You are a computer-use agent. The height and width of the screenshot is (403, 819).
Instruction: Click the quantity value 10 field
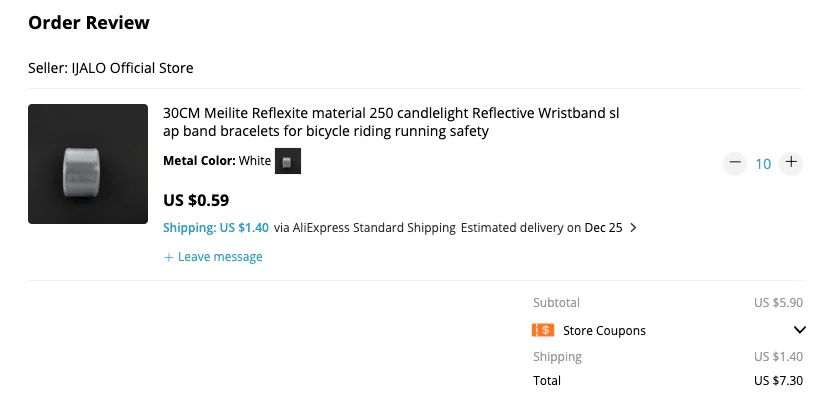[x=763, y=163]
